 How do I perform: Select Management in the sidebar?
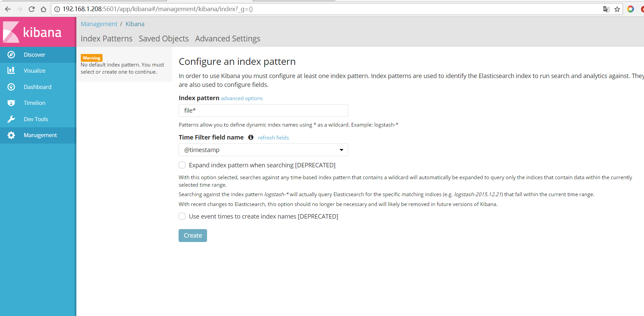[38, 135]
